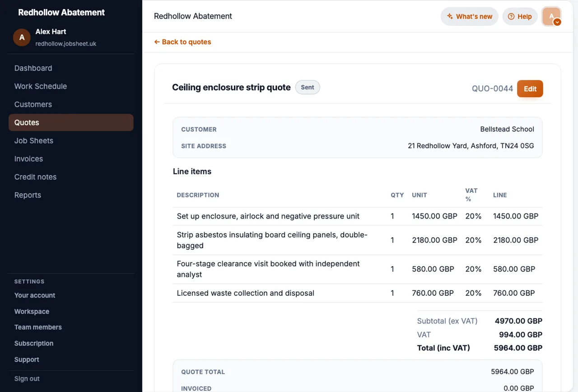The width and height of the screenshot is (578, 392).
Task: Open Your account settings
Action: click(x=35, y=295)
